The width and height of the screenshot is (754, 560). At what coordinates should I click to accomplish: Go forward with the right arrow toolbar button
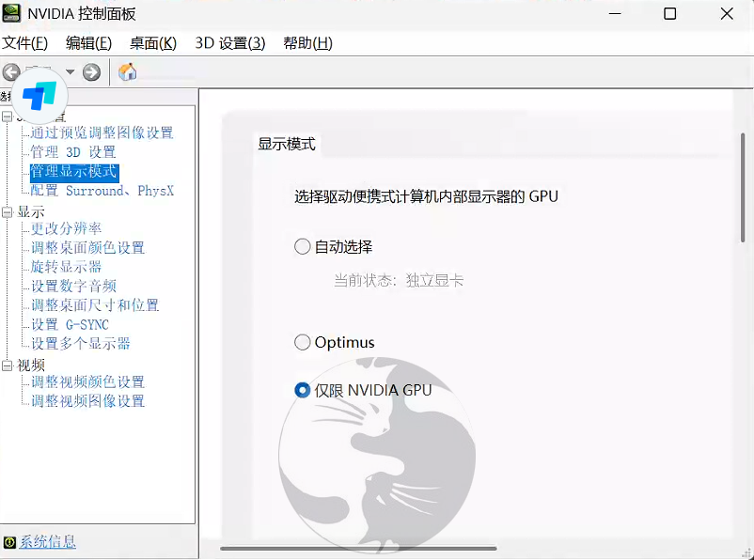tap(91, 72)
